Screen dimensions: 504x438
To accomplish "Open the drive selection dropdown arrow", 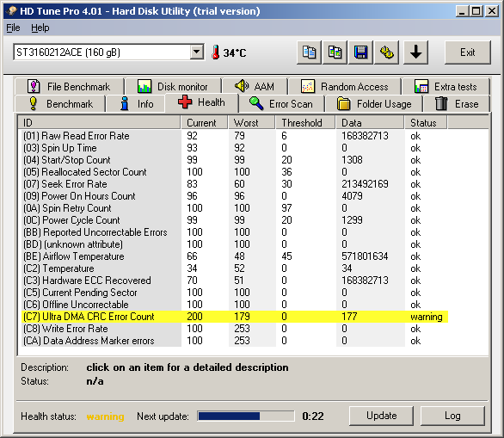I will tap(196, 52).
